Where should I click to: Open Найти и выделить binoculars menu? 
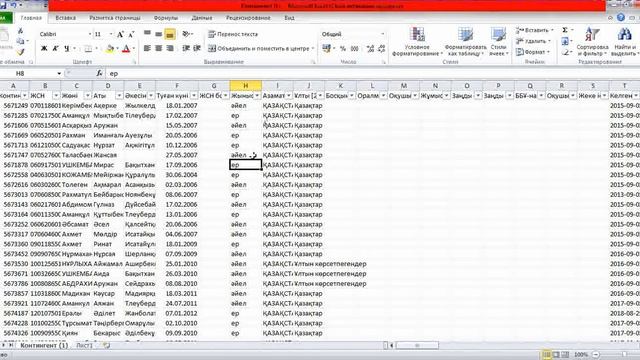[624, 42]
